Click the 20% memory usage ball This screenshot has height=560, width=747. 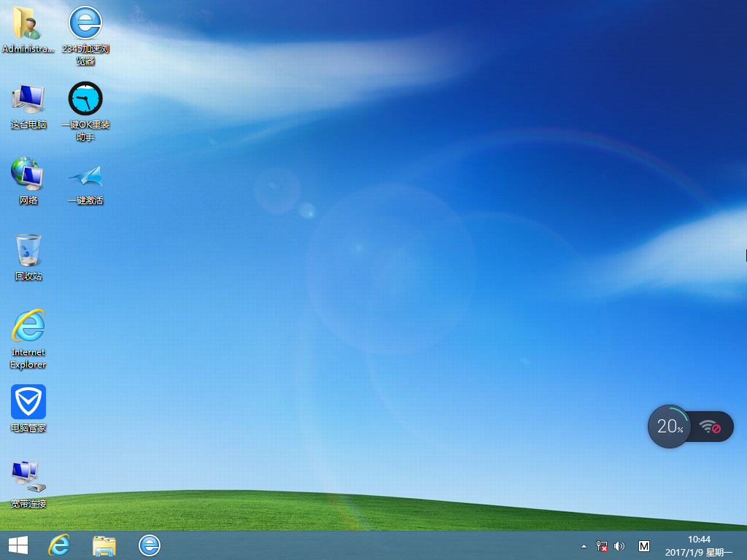click(670, 426)
